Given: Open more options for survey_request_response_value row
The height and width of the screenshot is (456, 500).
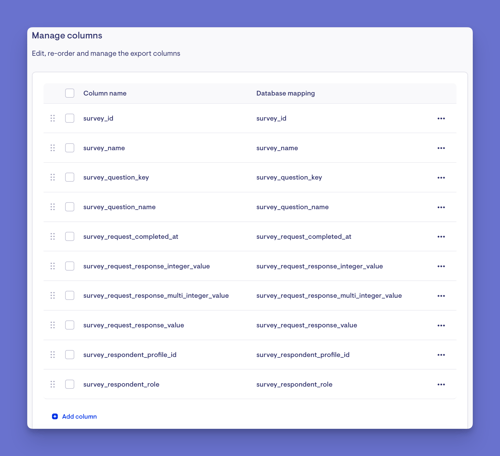Looking at the screenshot, I should click(441, 325).
